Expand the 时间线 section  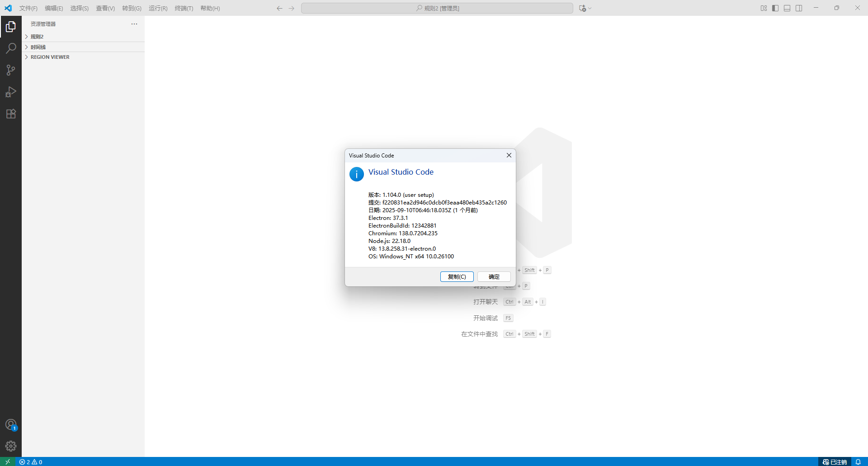(x=38, y=47)
